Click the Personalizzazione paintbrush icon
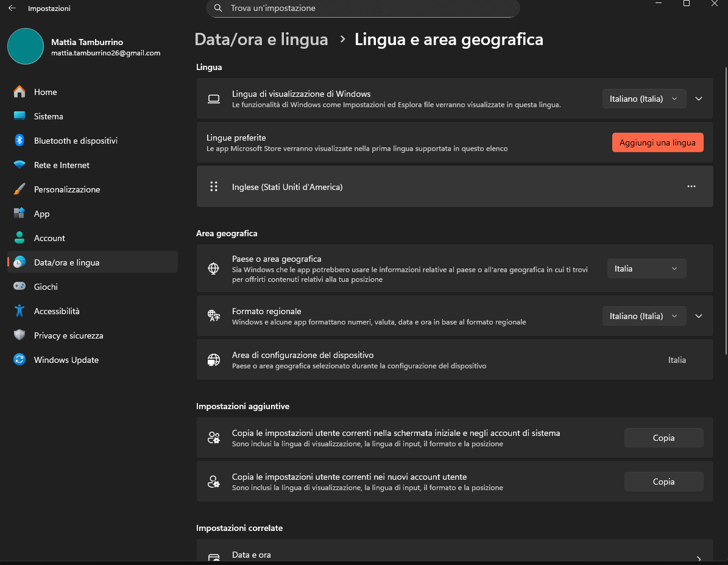This screenshot has height=565, width=728. coord(19,189)
